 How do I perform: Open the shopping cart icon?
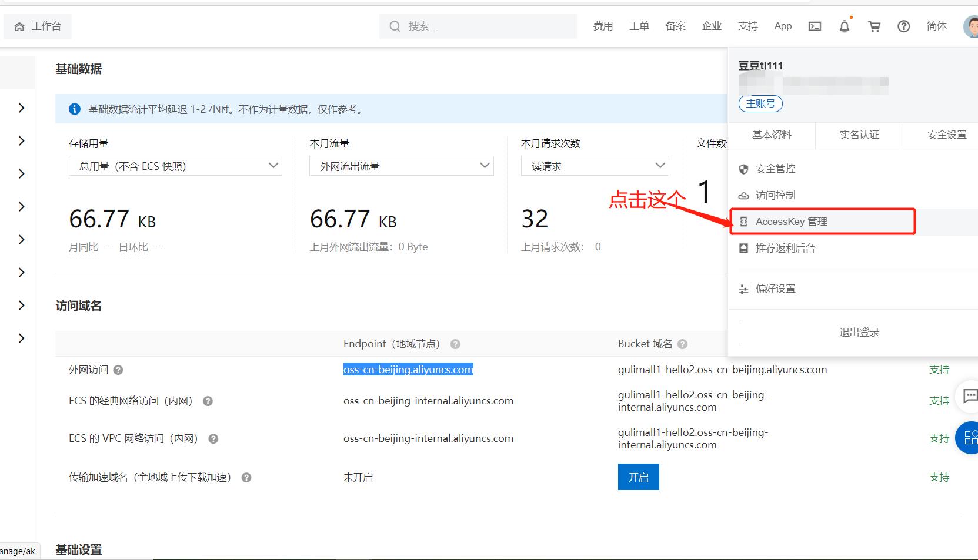tap(874, 26)
